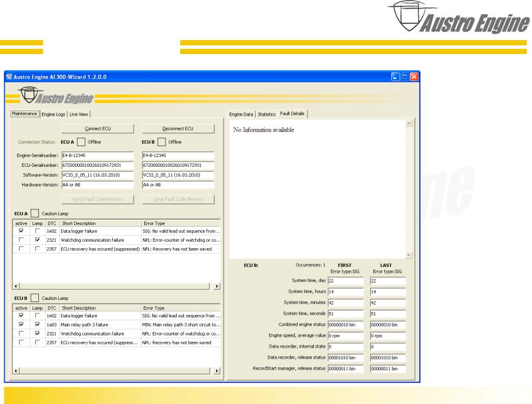This screenshot has height=404, width=532.
Task: Click ECU A connection status indicator box
Action: pyautogui.click(x=81, y=142)
